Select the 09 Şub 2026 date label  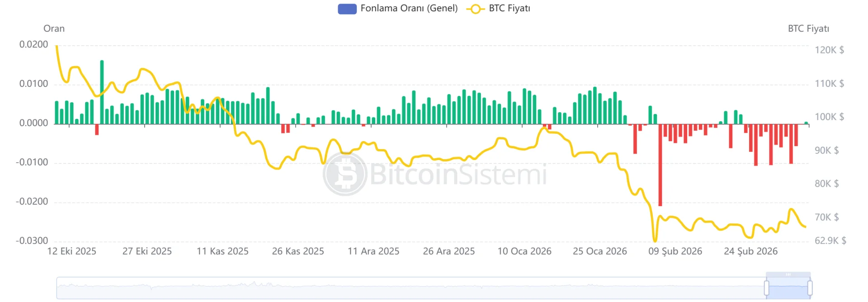(675, 251)
